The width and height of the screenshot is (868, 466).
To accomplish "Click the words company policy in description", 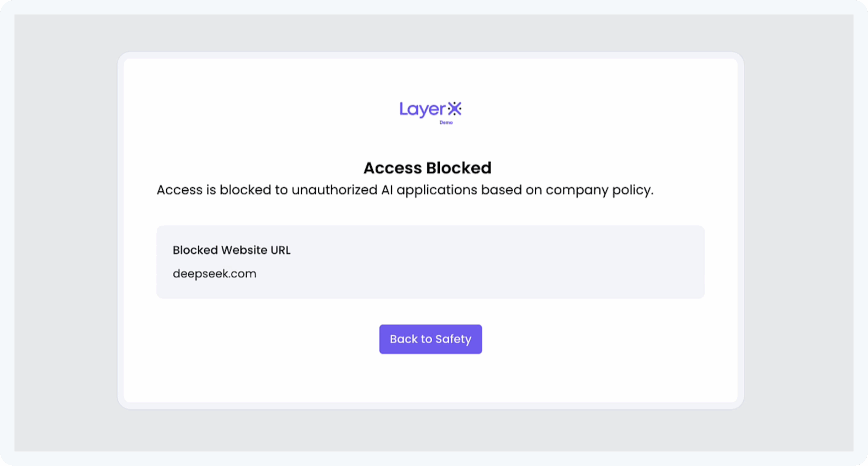I will [x=599, y=190].
